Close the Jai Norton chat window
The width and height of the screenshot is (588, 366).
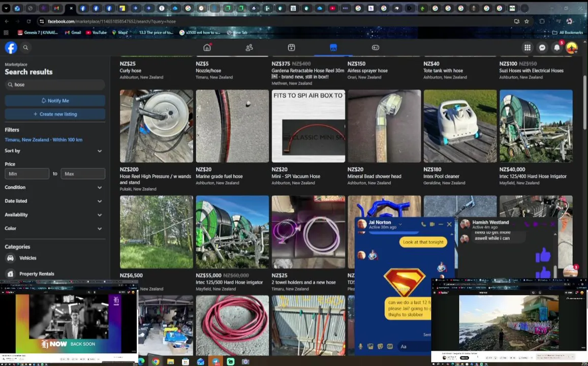pos(449,224)
